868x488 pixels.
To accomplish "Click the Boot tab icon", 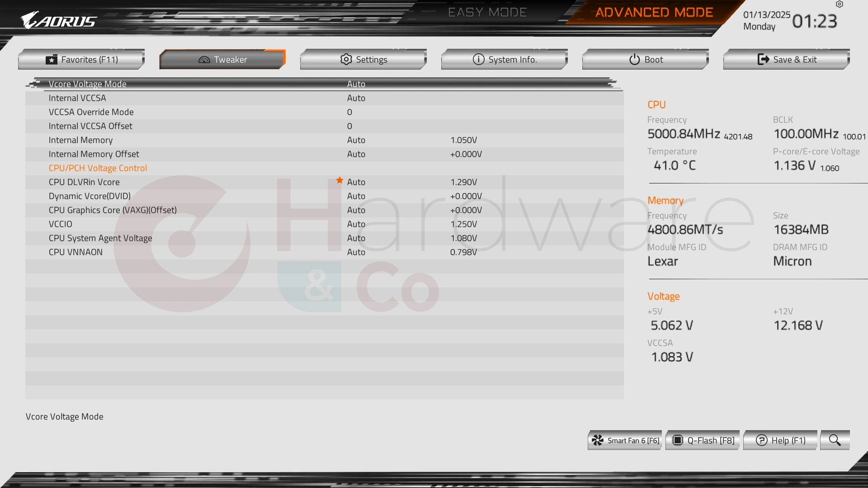I will [633, 59].
